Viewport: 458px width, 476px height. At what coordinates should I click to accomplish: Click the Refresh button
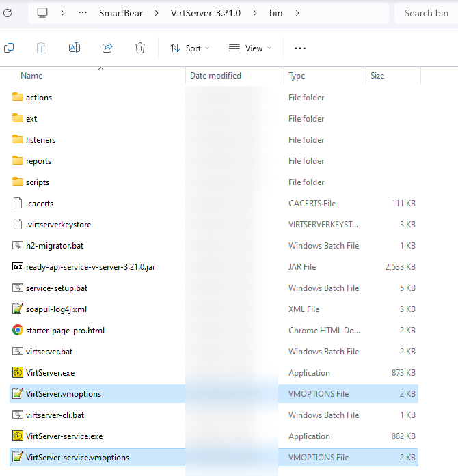pos(8,13)
